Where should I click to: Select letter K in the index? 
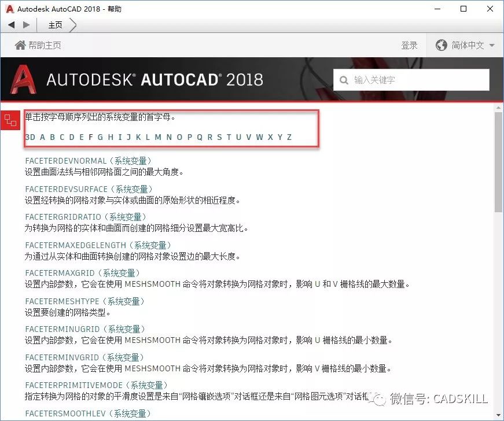coord(138,137)
